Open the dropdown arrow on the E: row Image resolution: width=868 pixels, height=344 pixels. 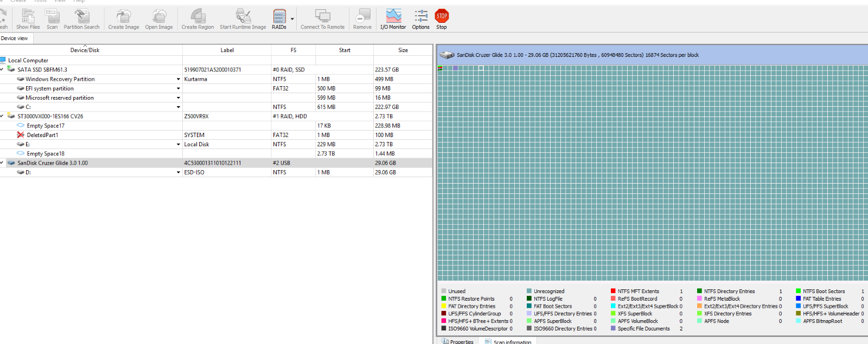[x=178, y=145]
